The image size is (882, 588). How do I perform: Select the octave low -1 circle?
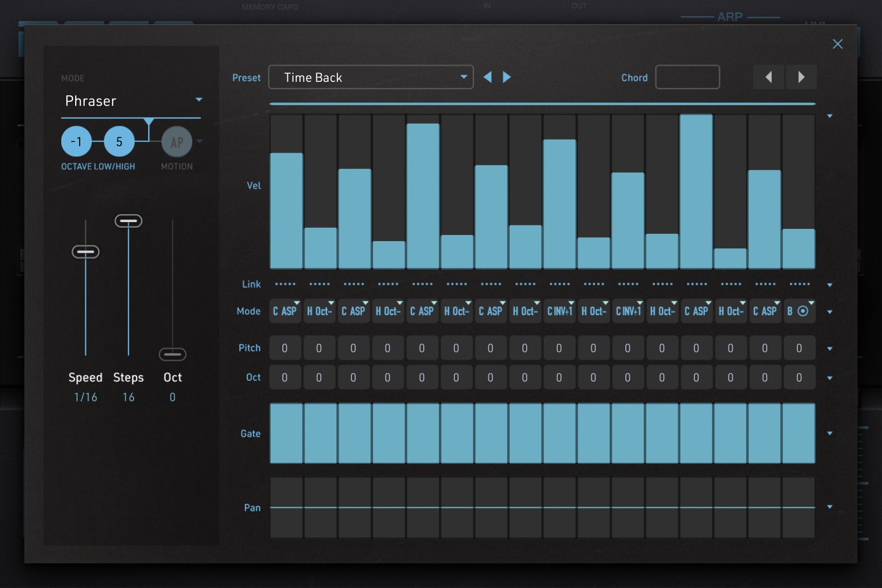(x=76, y=142)
